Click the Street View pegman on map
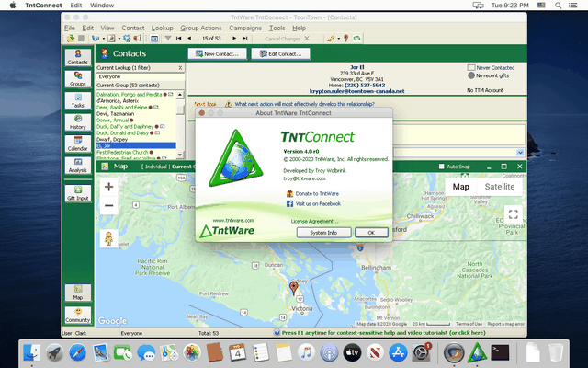 tap(108, 238)
